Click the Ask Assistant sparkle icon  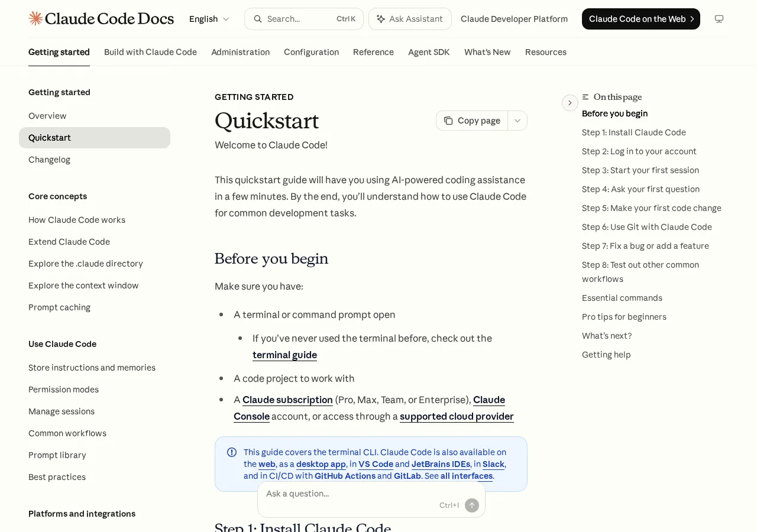click(x=381, y=19)
